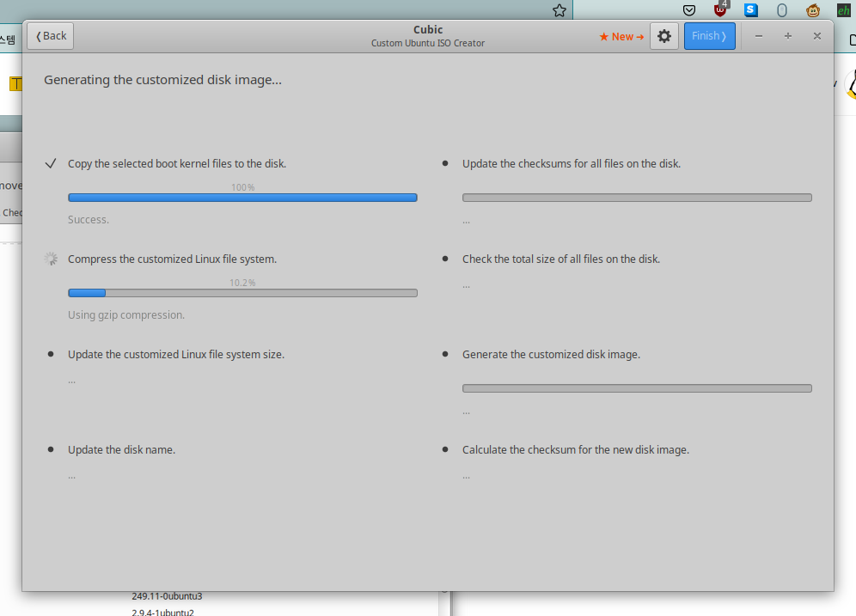Screen dimensions: 856x616
Task: Click 'Check the total size of all files' step
Action: point(561,259)
